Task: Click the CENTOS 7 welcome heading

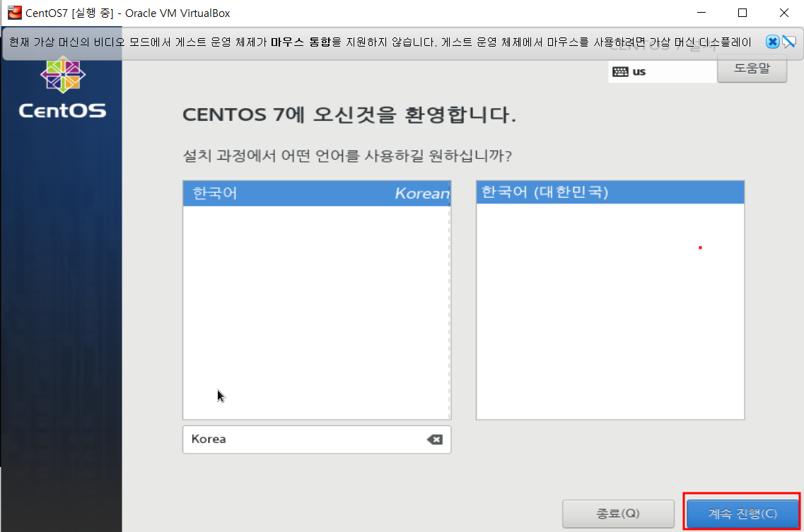Action: (x=349, y=114)
